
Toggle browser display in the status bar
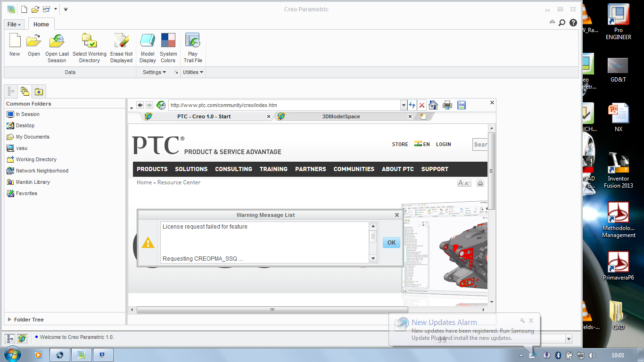click(x=22, y=338)
